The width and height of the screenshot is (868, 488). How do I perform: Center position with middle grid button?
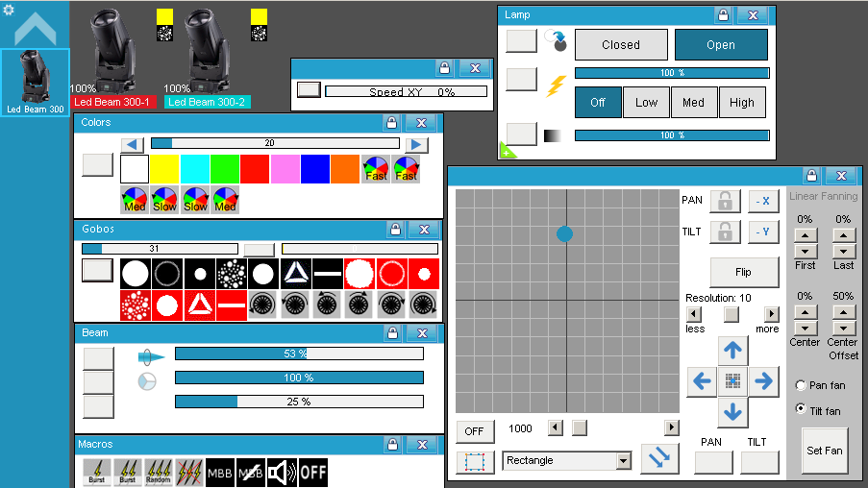732,381
